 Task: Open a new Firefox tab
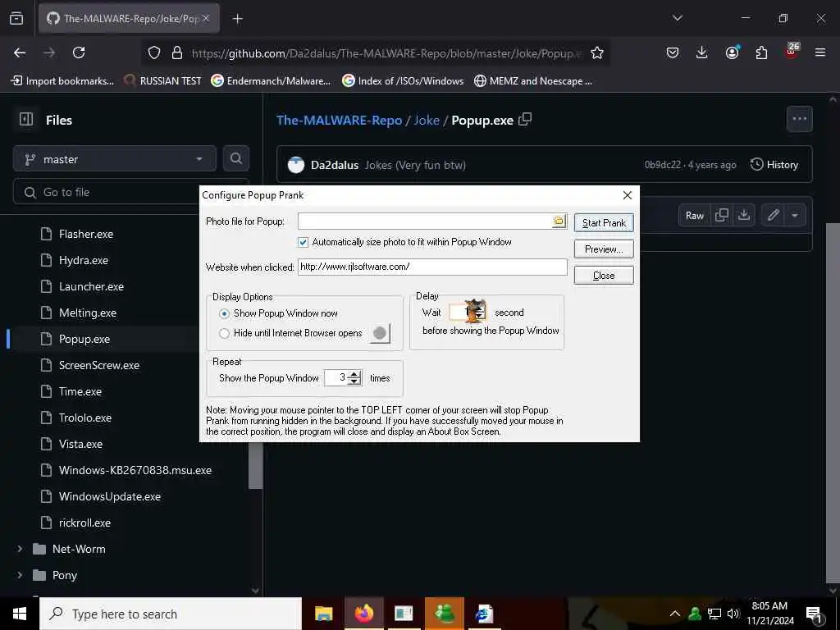pos(237,19)
